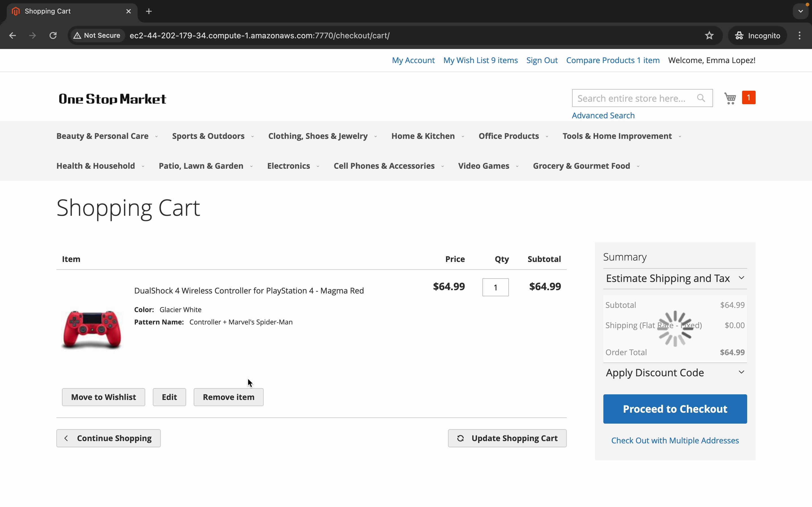Click Update Shopping Cart button
Screen dimensions: 812x507
pos(507,438)
